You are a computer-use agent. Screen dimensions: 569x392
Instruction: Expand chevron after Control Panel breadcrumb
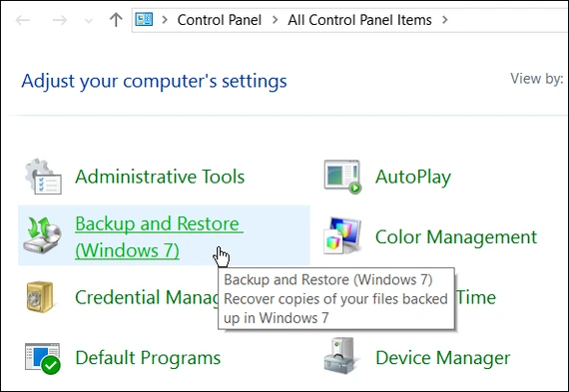coord(276,20)
